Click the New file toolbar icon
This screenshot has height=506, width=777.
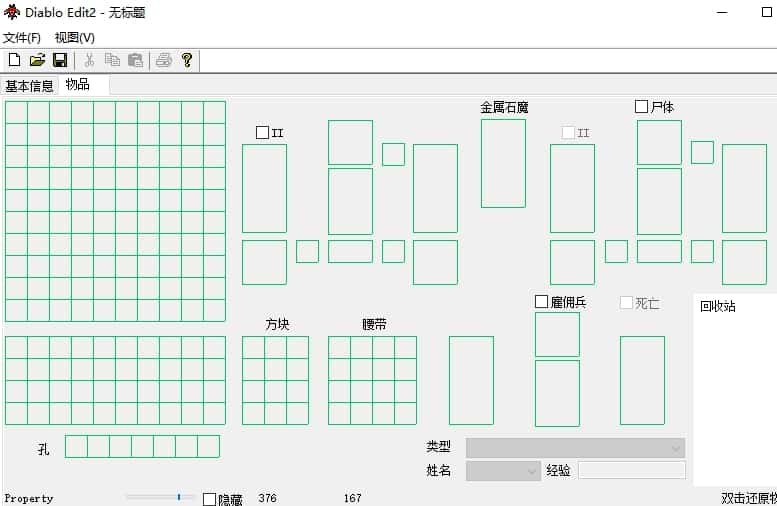pyautogui.click(x=14, y=60)
